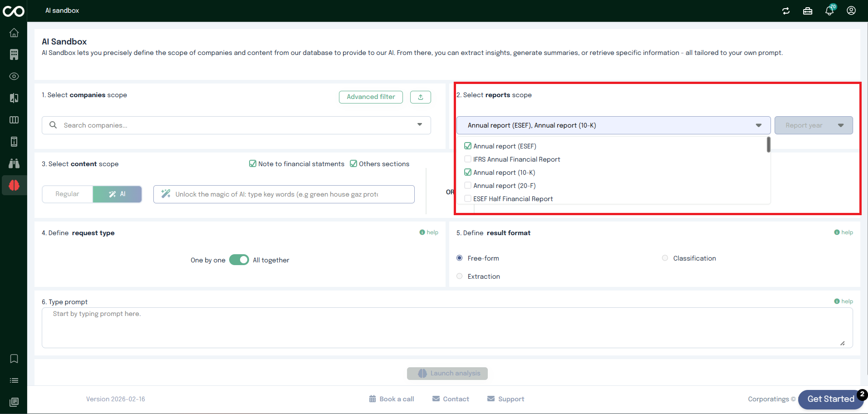This screenshot has height=414, width=868.
Task: Collapse the report type dropdown
Action: [758, 125]
